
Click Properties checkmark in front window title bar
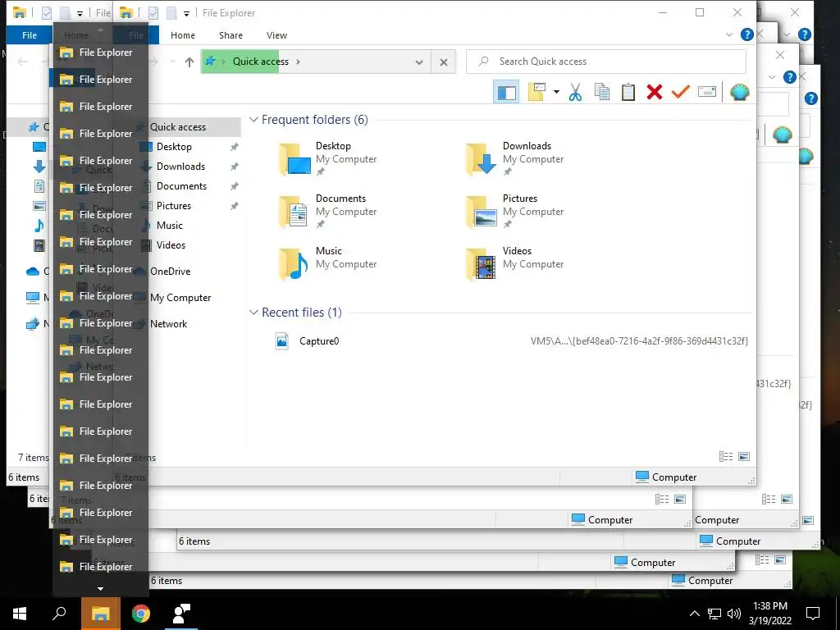(x=153, y=13)
